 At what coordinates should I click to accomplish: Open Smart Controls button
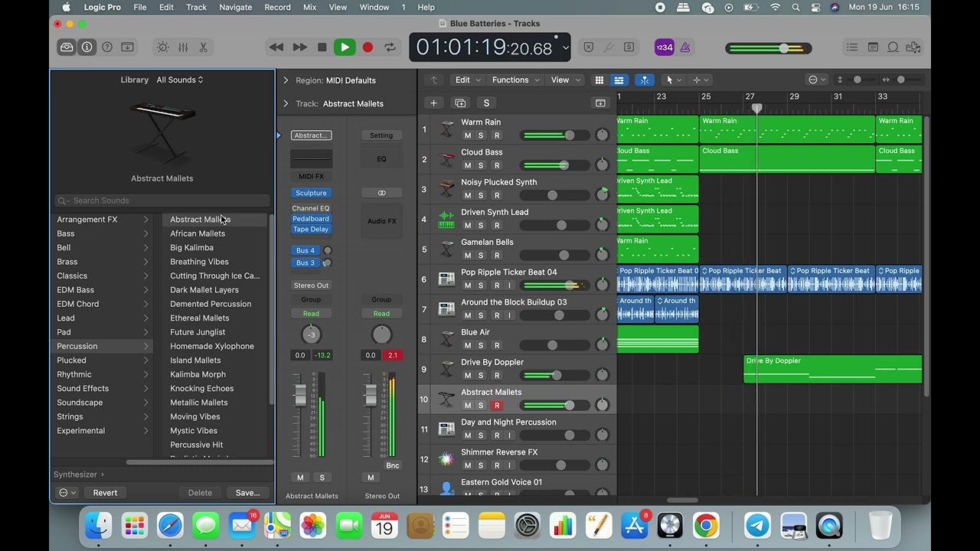pos(163,47)
